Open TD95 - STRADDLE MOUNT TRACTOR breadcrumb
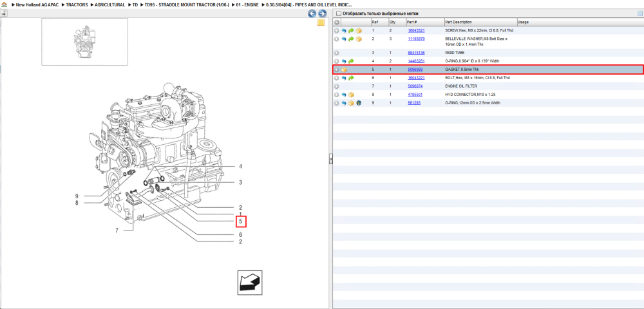This screenshot has width=644, height=309. [x=187, y=5]
